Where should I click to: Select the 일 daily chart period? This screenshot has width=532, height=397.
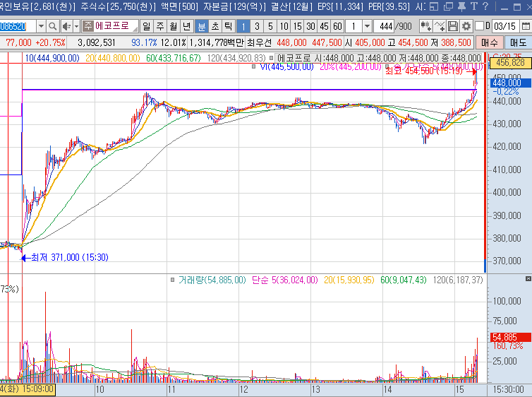pos(147,26)
